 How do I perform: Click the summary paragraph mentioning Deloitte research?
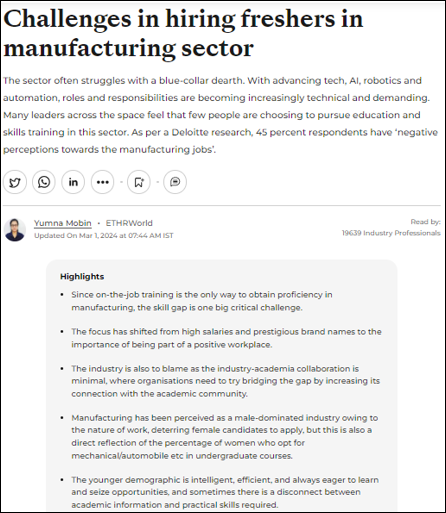pos(220,115)
